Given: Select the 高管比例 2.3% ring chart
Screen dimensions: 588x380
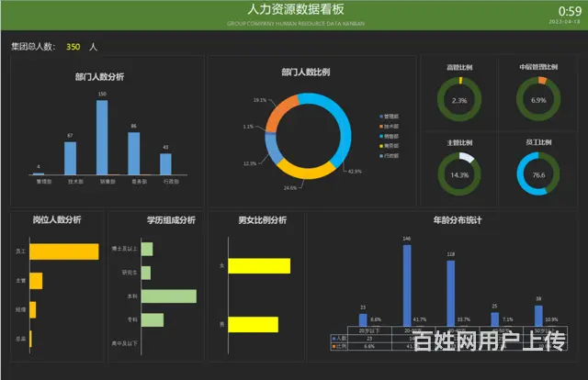Looking at the screenshot, I should [x=459, y=99].
